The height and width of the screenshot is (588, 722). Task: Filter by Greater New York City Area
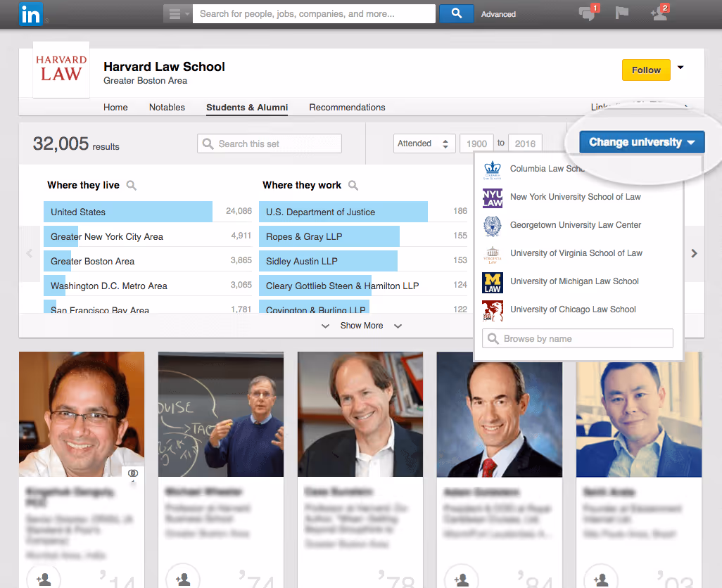148,236
